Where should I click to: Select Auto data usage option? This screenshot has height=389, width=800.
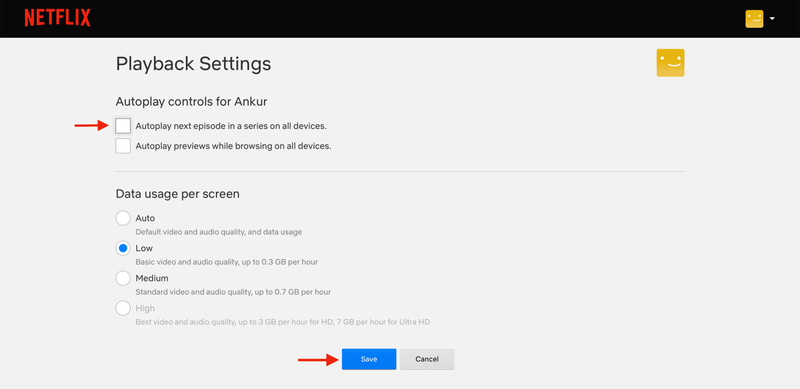coord(123,218)
